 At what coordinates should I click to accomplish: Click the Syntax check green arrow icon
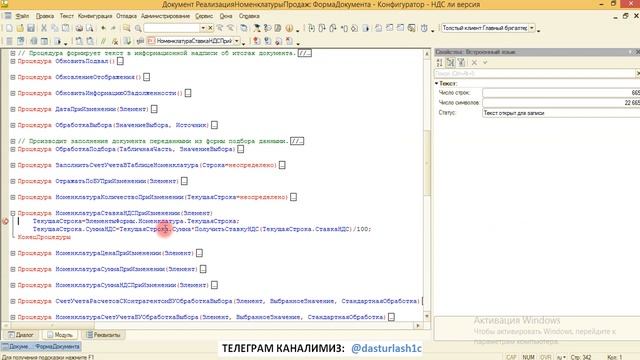tap(127, 41)
